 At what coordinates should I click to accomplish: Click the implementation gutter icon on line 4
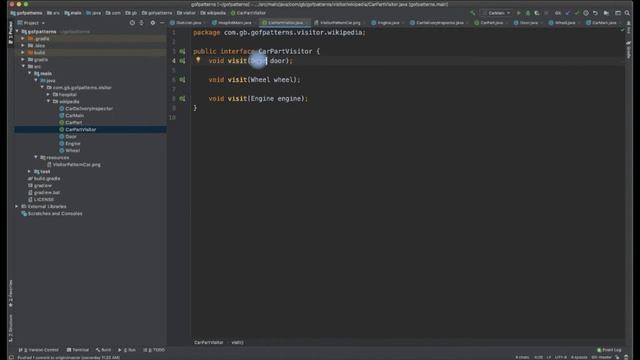[x=182, y=61]
